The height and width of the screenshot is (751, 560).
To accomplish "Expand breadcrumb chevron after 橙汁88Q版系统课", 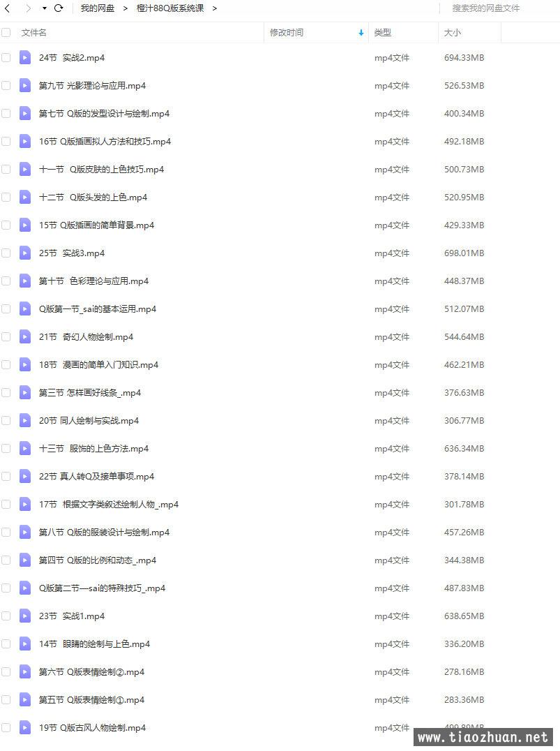I will [x=214, y=8].
